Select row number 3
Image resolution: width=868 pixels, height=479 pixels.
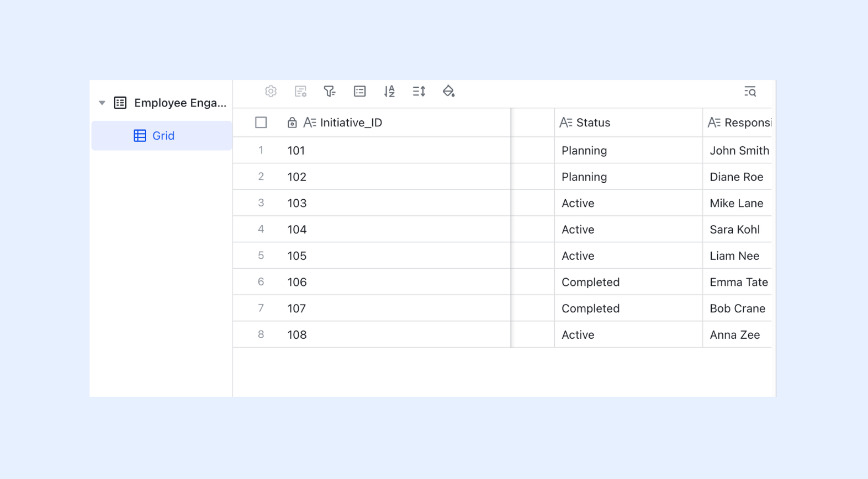coord(261,203)
